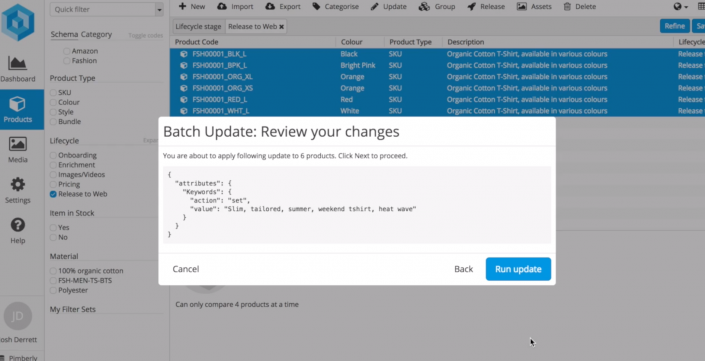705x361 pixels.
Task: Tick the Pricing lifecycle checkbox
Action: pyautogui.click(x=53, y=184)
